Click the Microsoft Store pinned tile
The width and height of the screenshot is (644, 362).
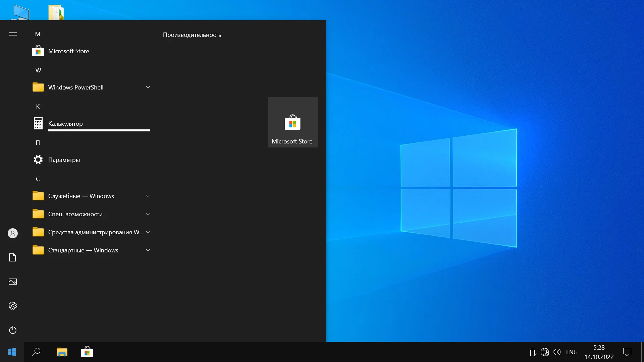(292, 122)
